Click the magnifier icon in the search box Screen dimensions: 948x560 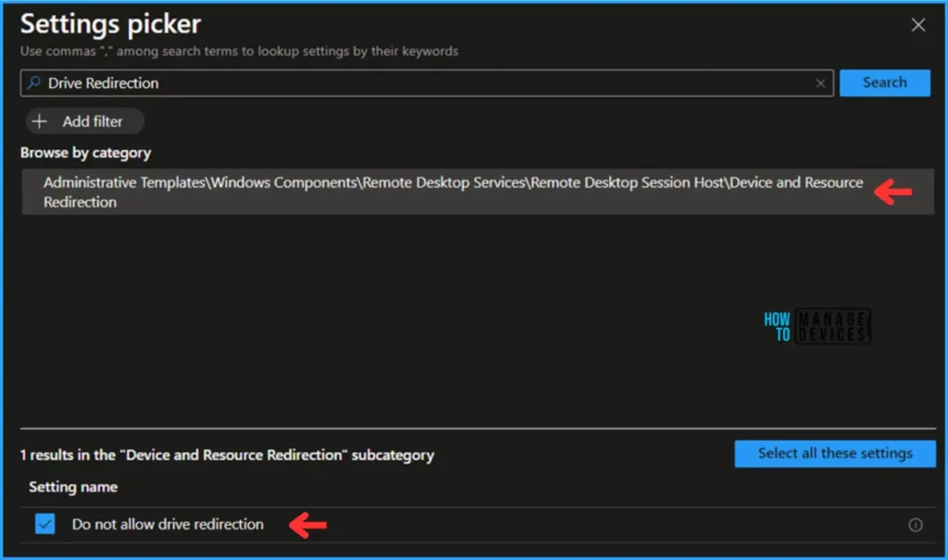[34, 82]
